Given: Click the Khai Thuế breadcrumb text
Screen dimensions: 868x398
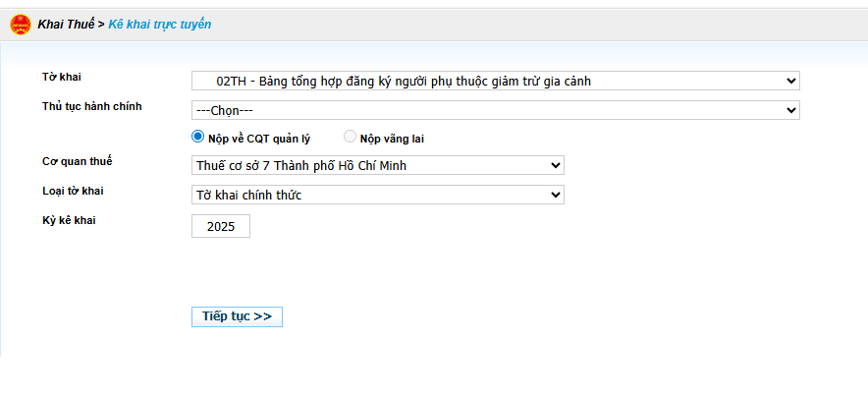Looking at the screenshot, I should click(x=65, y=24).
